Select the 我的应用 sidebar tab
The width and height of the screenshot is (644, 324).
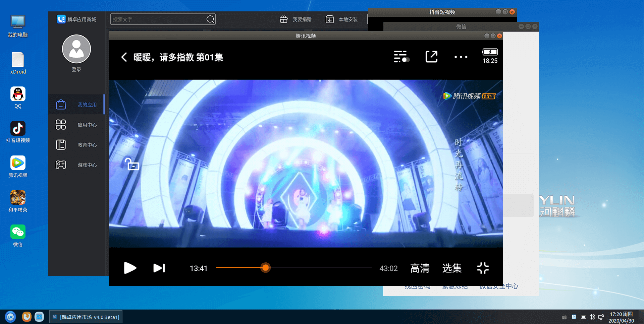pos(76,105)
